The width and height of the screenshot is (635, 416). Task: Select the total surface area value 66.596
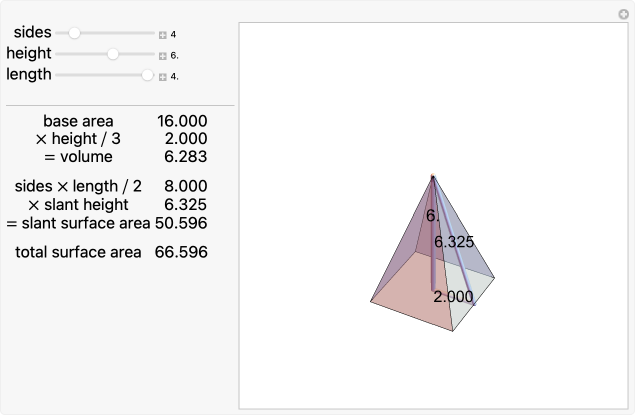pyautogui.click(x=181, y=252)
